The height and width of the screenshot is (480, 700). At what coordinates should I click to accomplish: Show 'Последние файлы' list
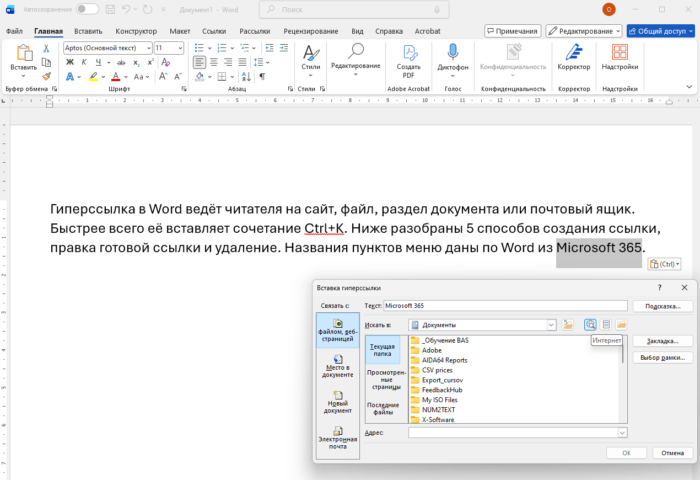pos(383,408)
